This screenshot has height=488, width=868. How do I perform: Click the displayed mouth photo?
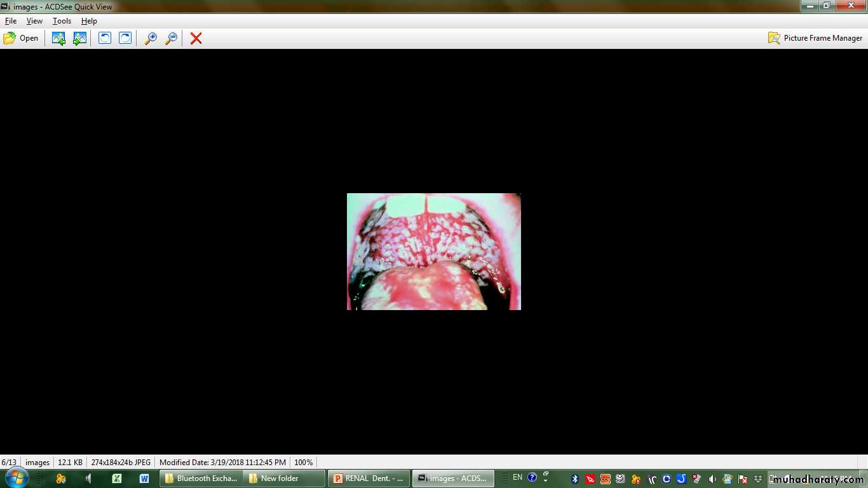pos(433,251)
